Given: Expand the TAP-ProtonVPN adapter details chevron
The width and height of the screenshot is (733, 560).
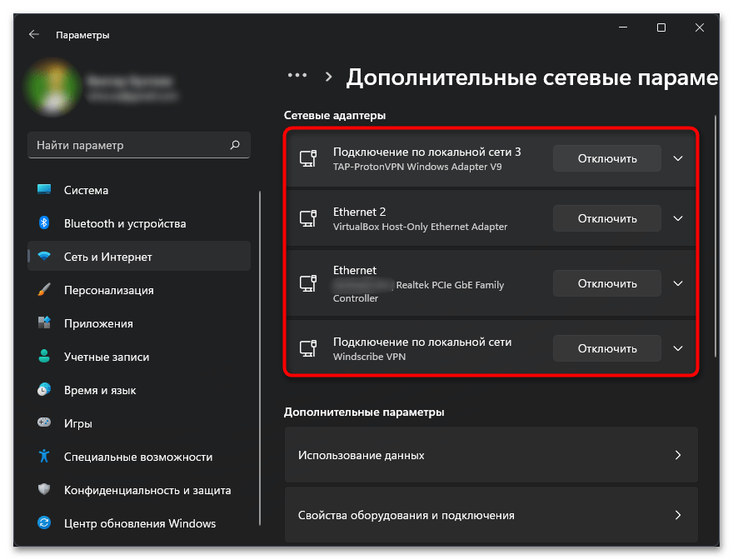Looking at the screenshot, I should (678, 158).
